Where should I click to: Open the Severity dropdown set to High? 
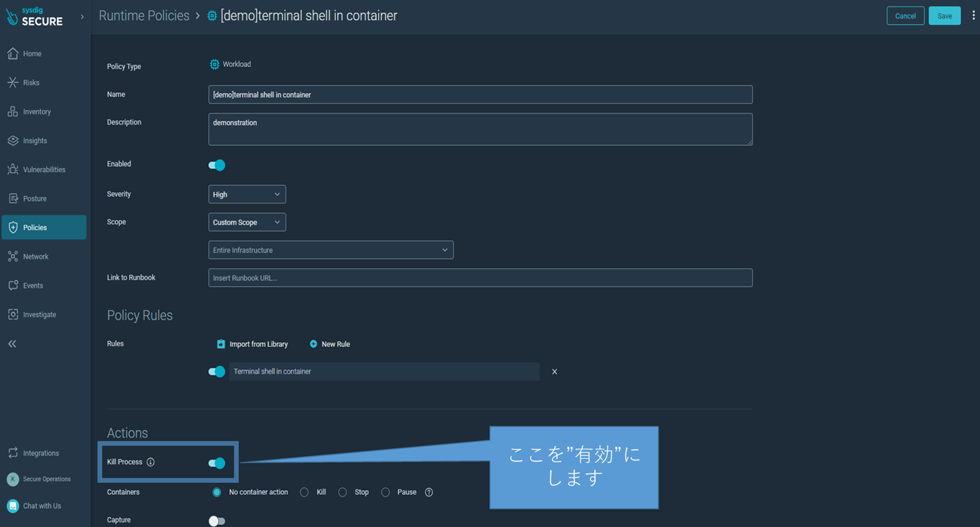[247, 195]
